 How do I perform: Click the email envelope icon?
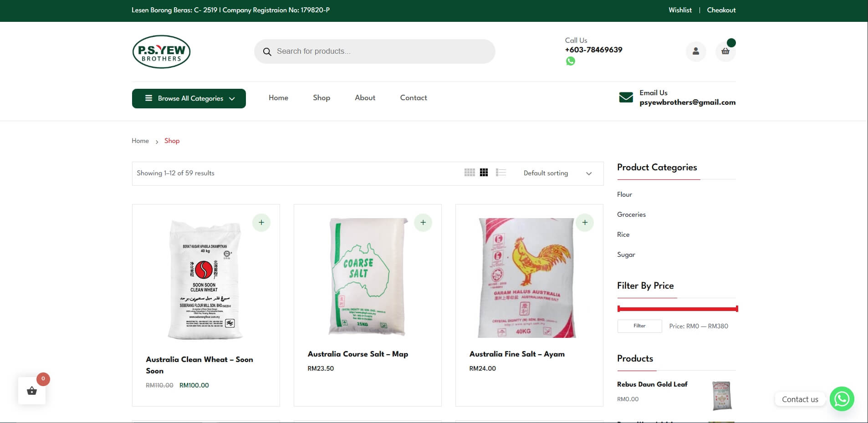[626, 97]
